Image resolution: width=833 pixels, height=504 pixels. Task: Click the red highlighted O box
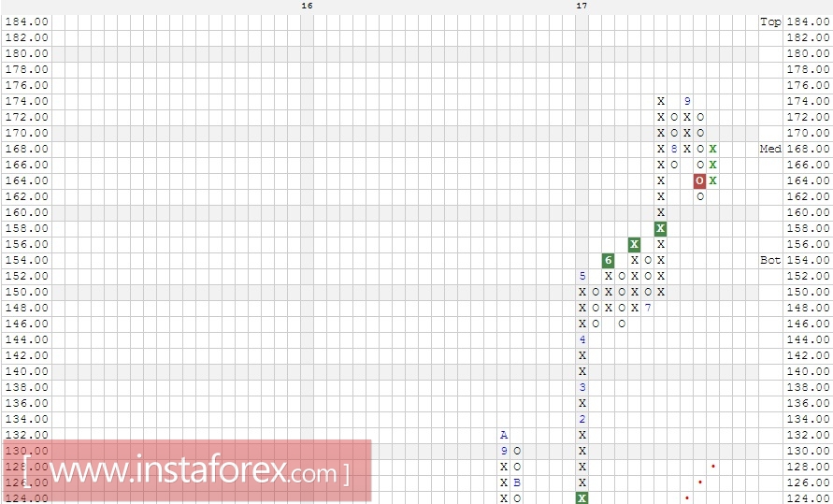(699, 181)
